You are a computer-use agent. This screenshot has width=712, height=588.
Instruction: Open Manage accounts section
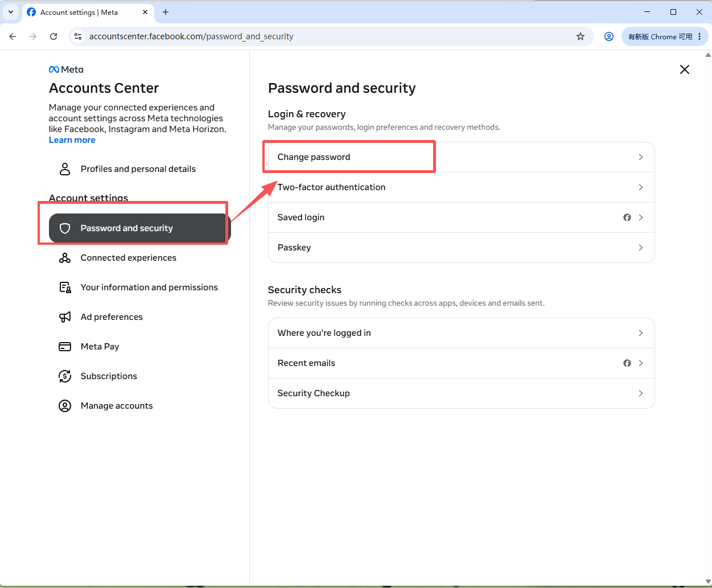coord(140,406)
